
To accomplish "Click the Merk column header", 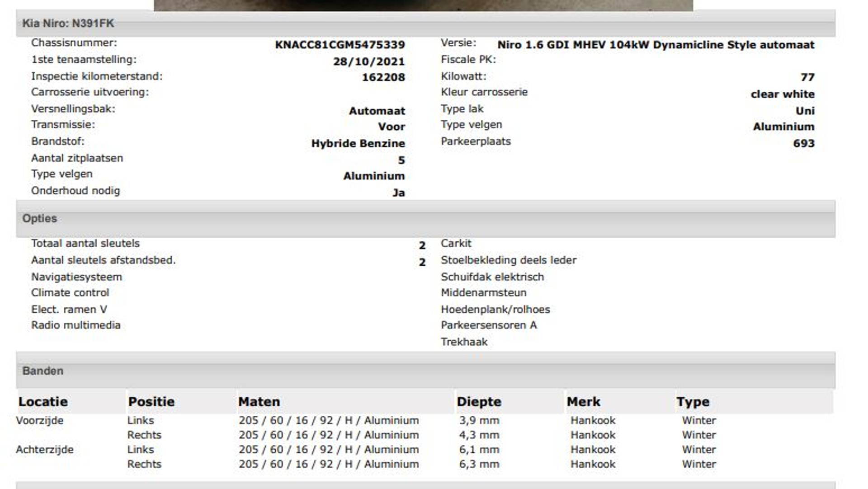I will [x=583, y=402].
